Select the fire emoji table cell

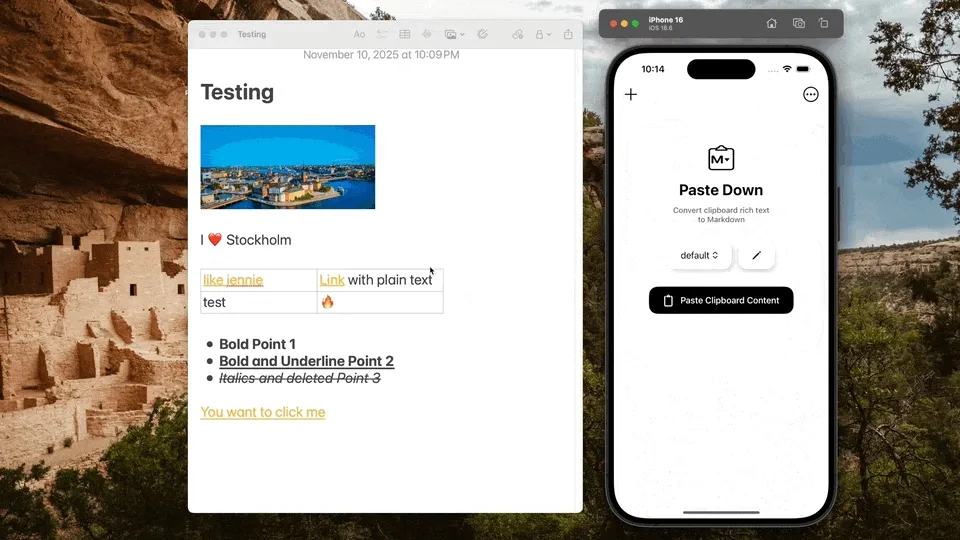point(380,302)
